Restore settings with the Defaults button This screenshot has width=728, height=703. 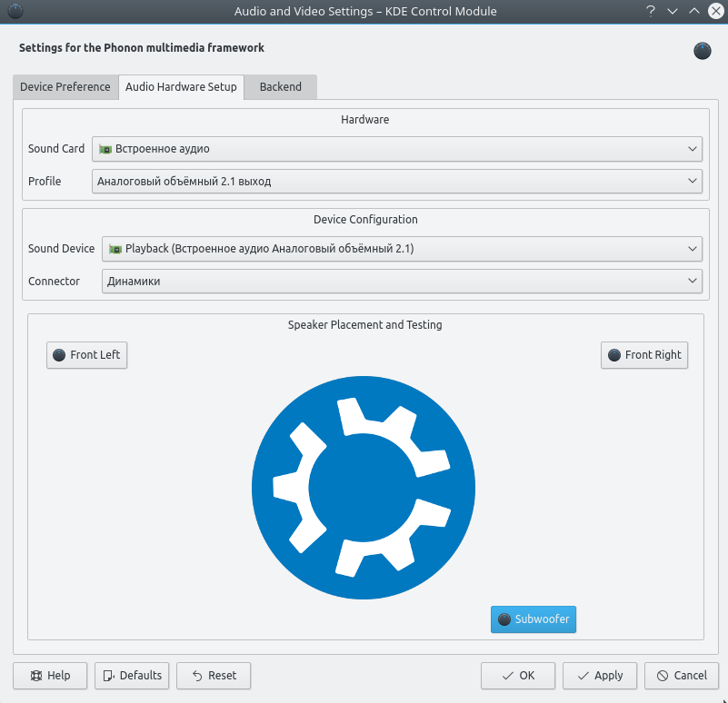132,676
